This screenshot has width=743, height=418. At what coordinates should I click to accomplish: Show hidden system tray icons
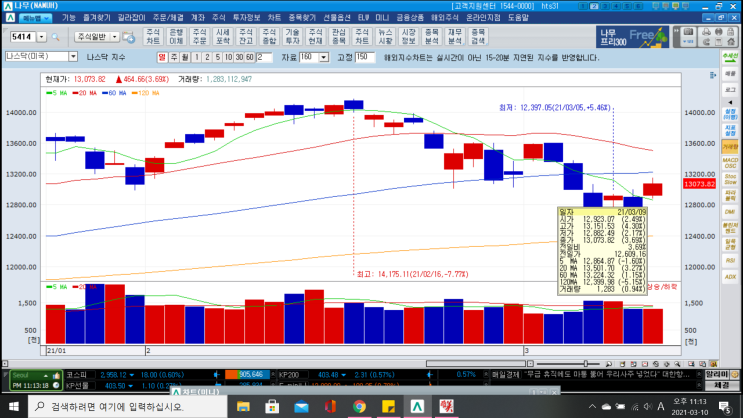(x=592, y=407)
